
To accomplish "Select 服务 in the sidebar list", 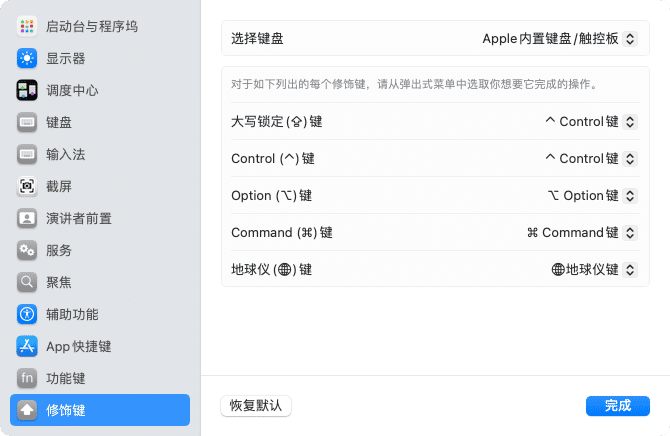I will point(59,250).
